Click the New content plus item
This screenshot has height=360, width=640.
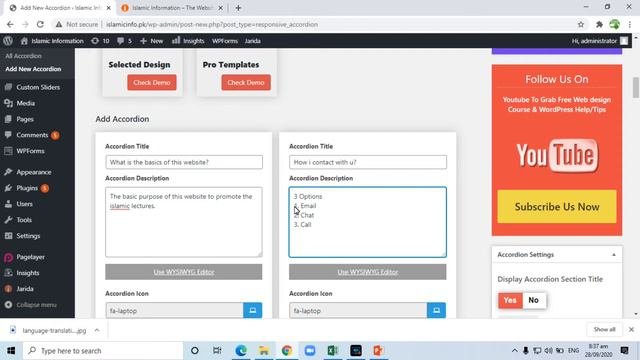point(151,41)
